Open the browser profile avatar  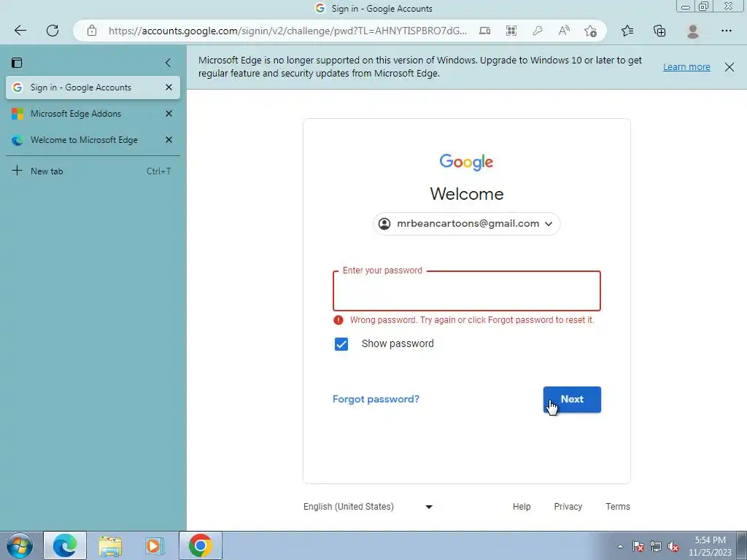(x=693, y=31)
